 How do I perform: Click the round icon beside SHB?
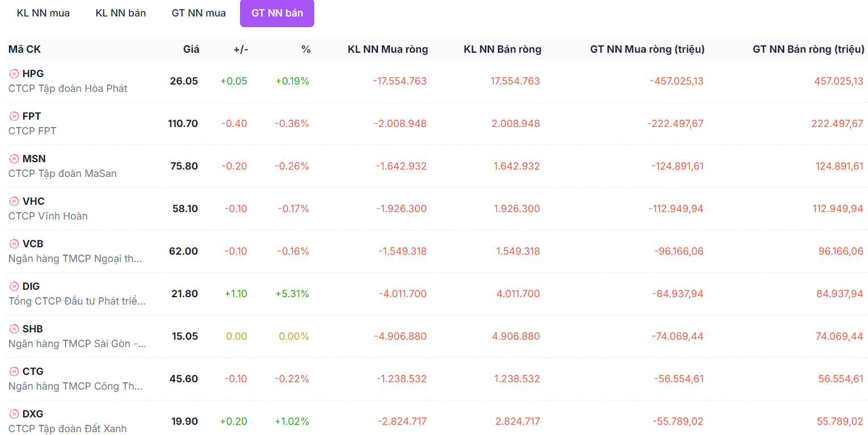coord(14,329)
